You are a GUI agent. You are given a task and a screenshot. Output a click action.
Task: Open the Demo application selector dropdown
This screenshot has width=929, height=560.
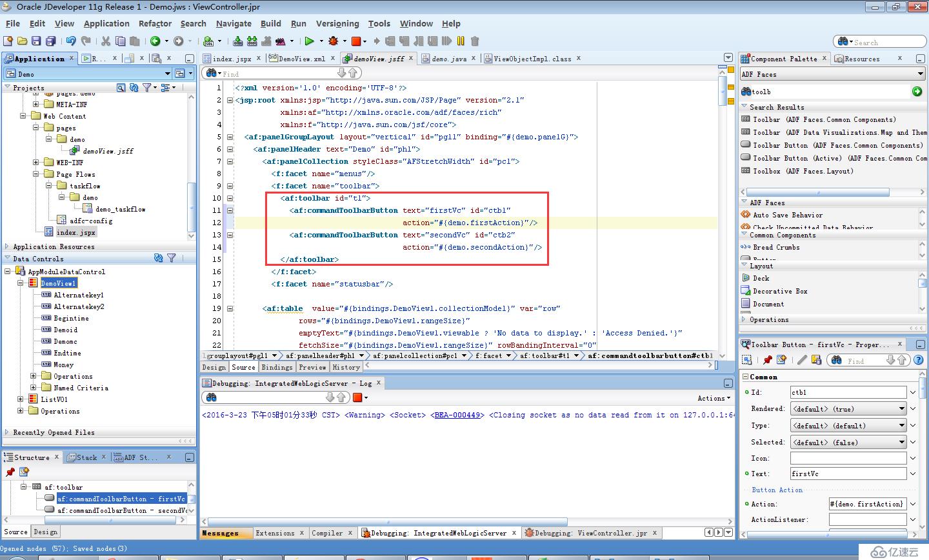168,74
